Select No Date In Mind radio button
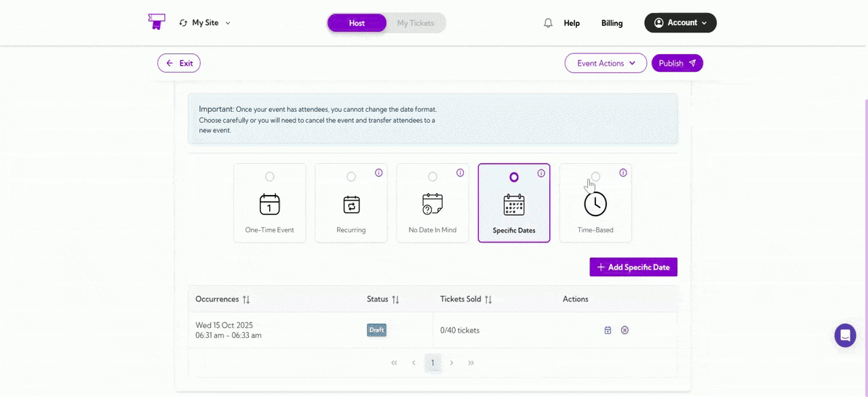 tap(433, 177)
